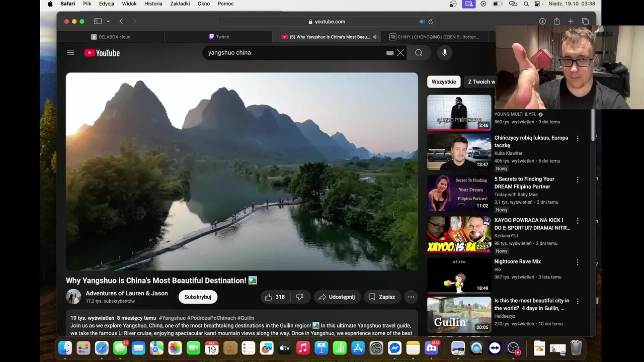The image size is (644, 362).
Task: Open the Plik menu
Action: point(87,4)
